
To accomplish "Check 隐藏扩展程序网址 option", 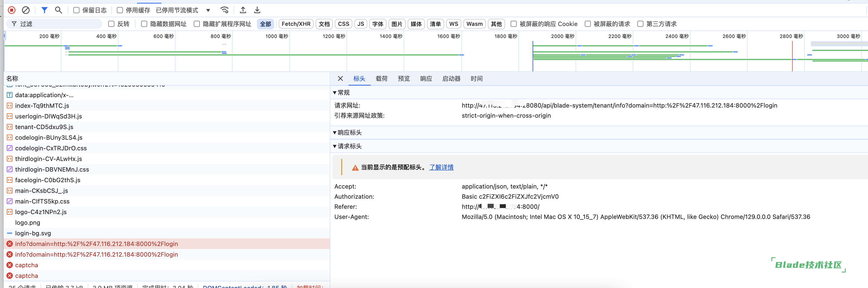I will point(197,24).
